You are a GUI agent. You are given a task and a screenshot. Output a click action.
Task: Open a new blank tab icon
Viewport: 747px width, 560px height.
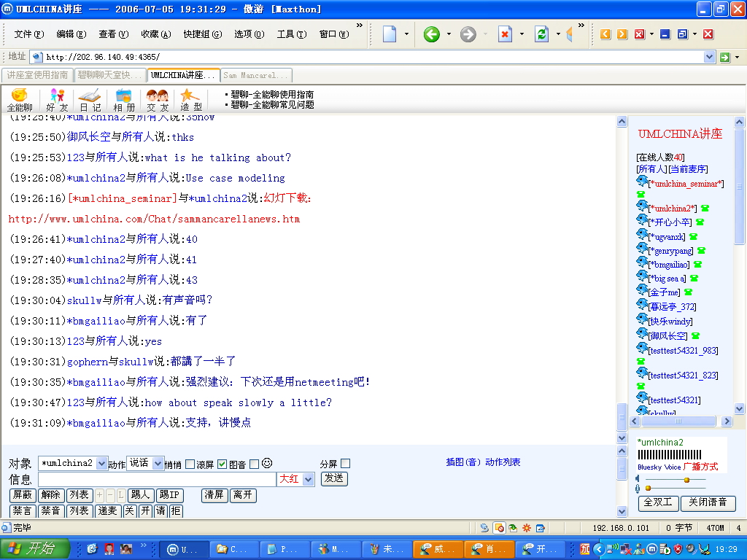click(390, 34)
